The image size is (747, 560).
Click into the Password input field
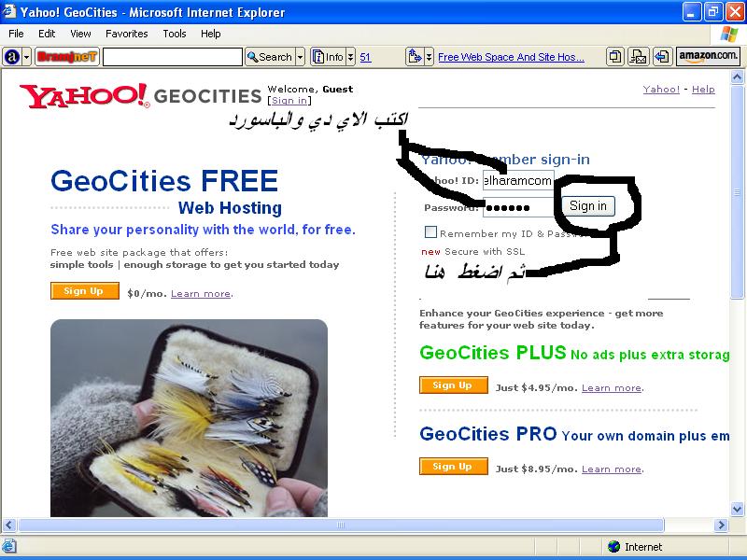[x=518, y=207]
